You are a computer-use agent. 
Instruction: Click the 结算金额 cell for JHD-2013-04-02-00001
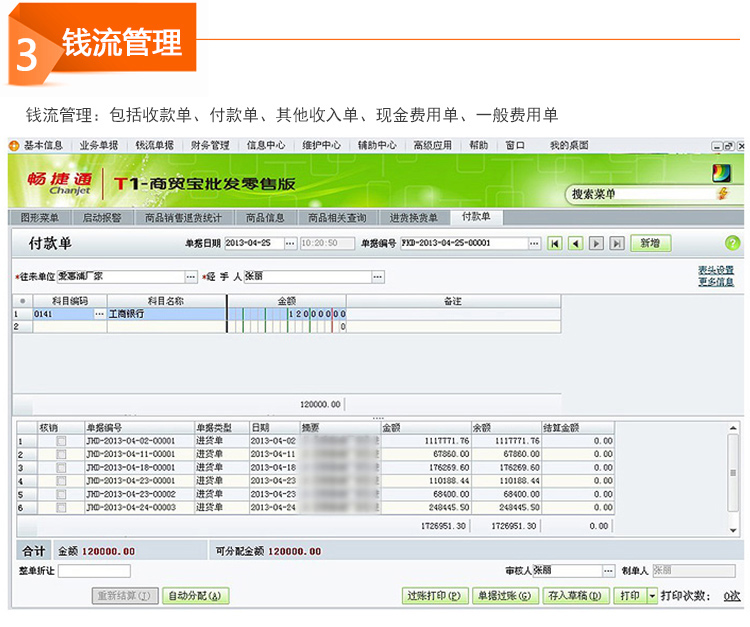point(578,441)
